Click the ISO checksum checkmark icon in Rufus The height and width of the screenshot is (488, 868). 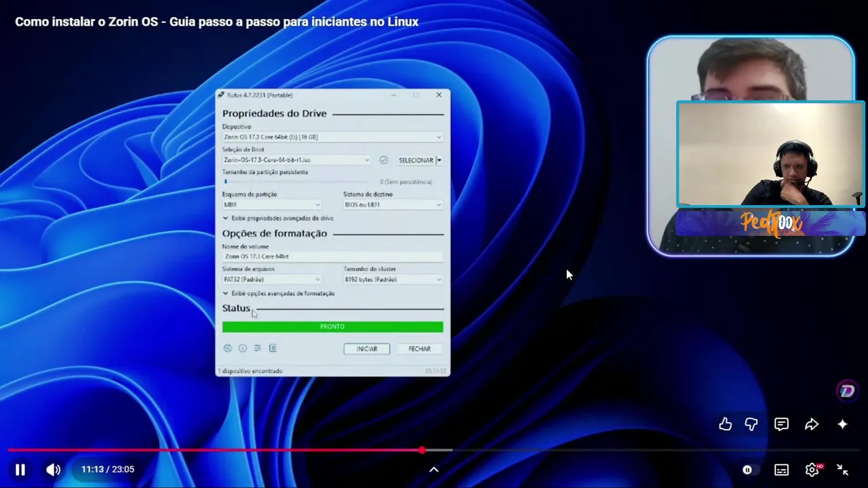click(x=383, y=160)
